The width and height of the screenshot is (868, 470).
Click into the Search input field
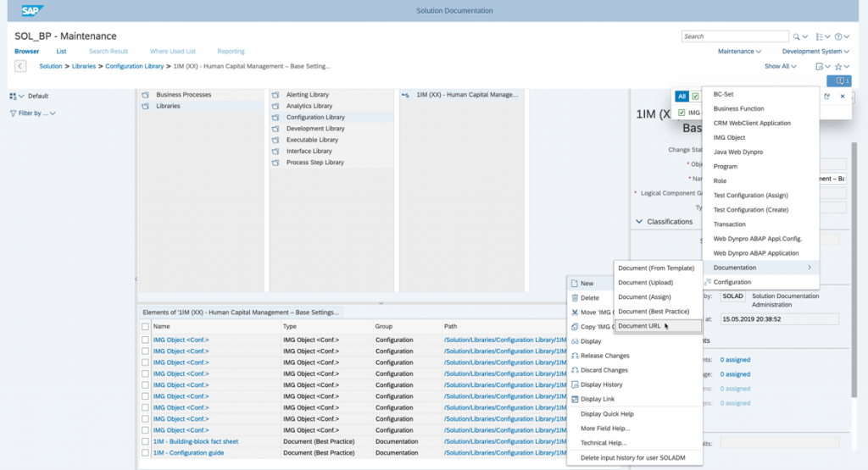(735, 36)
